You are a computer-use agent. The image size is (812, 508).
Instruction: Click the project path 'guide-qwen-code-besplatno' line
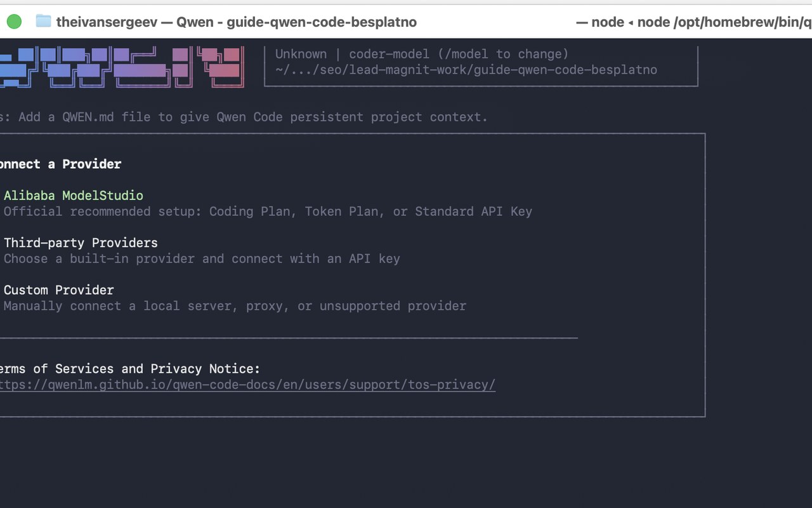[466, 70]
